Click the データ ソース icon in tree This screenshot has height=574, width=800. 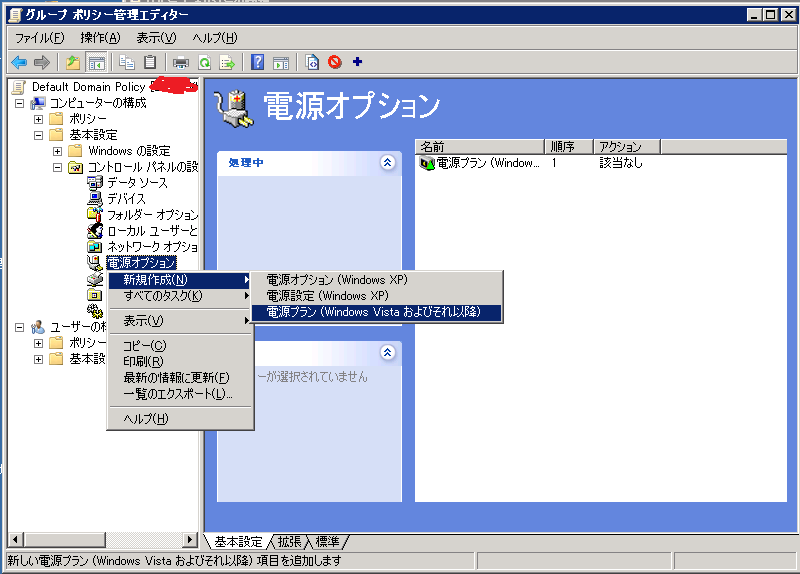click(95, 183)
